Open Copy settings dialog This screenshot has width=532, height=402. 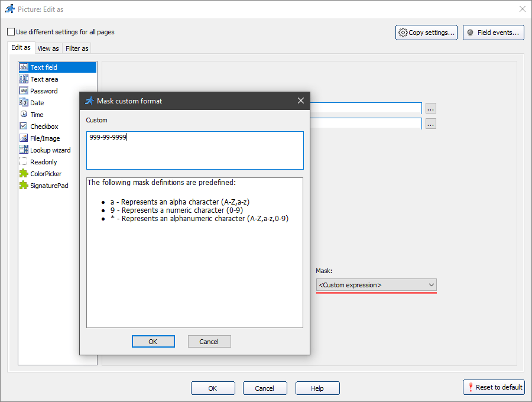426,33
